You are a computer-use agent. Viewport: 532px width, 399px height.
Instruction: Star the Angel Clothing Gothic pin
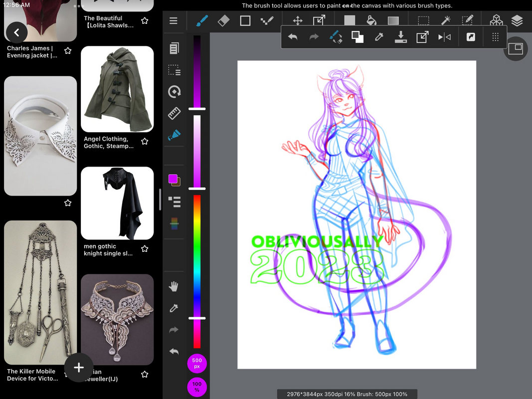(x=145, y=141)
